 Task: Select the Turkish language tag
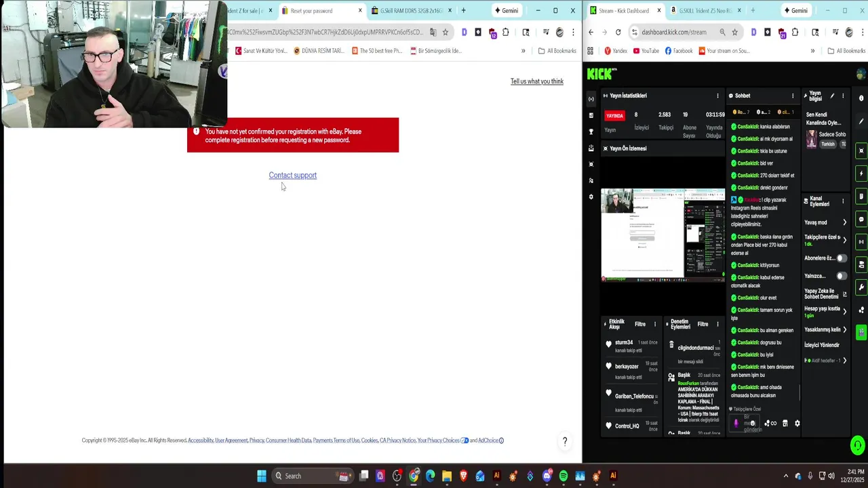click(x=828, y=144)
